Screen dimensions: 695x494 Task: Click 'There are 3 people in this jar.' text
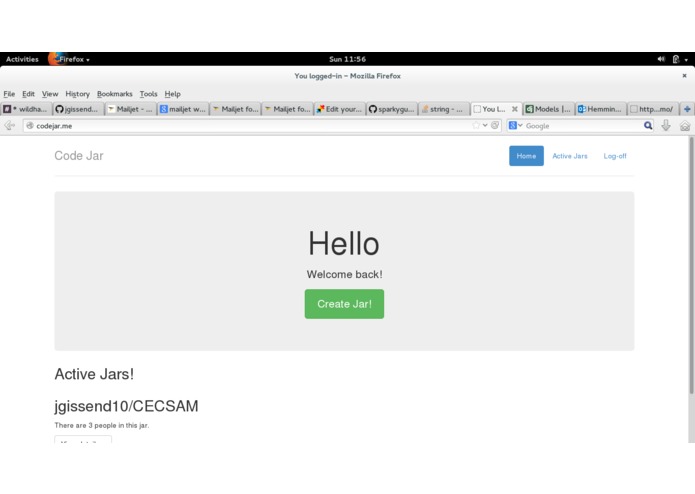tap(102, 425)
